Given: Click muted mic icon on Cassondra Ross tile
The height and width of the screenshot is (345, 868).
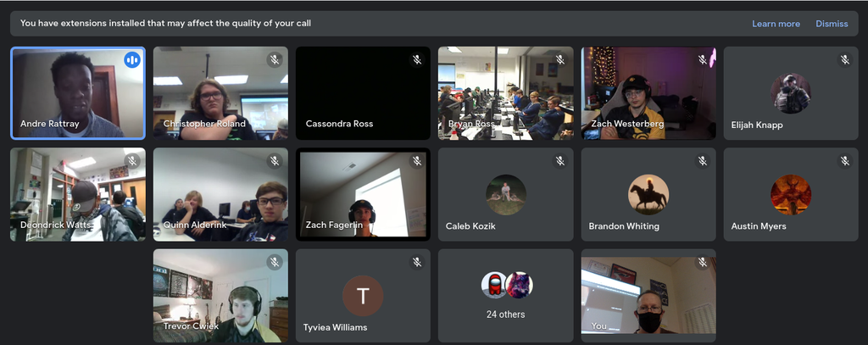Looking at the screenshot, I should click(x=417, y=59).
